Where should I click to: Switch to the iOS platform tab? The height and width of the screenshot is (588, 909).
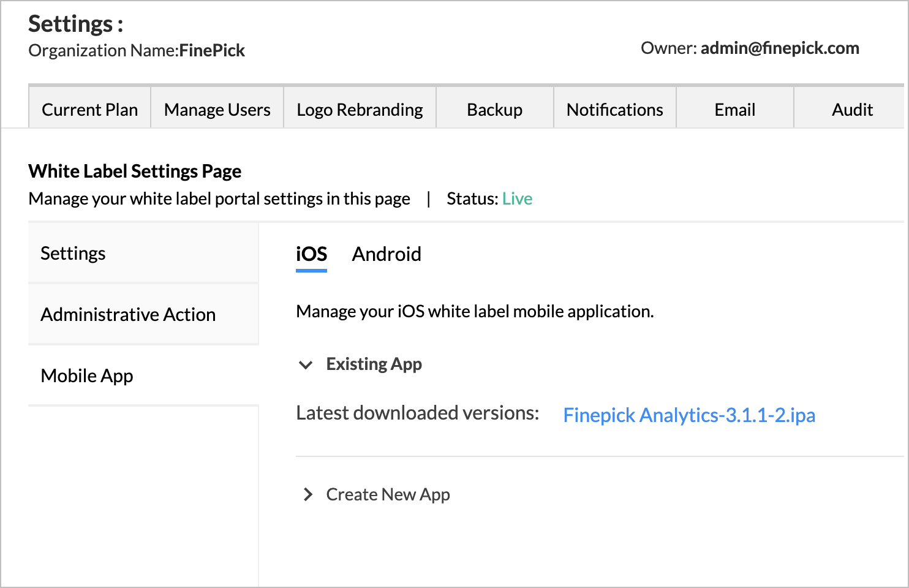click(311, 254)
